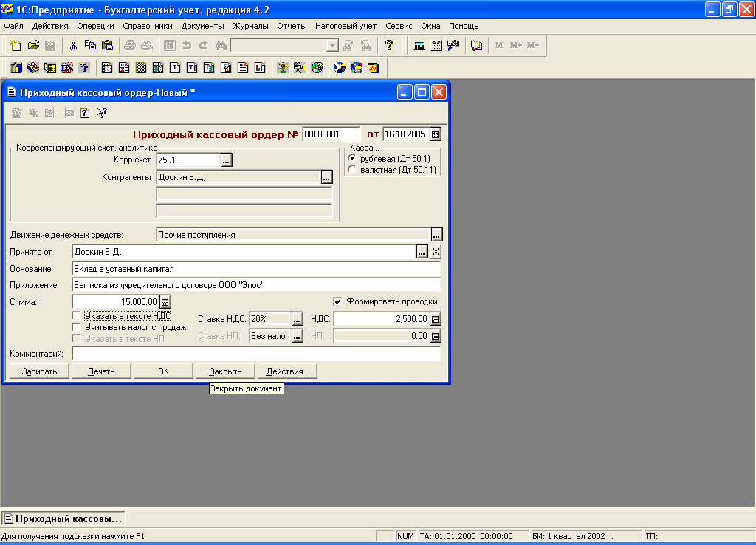Screen dimensions: 756x545
Task: Click the Paste clipboard icon
Action: [108, 45]
